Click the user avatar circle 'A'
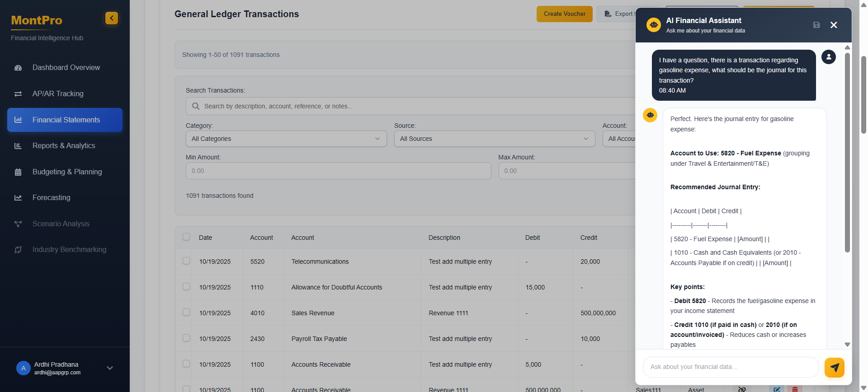The image size is (868, 392). [24, 368]
